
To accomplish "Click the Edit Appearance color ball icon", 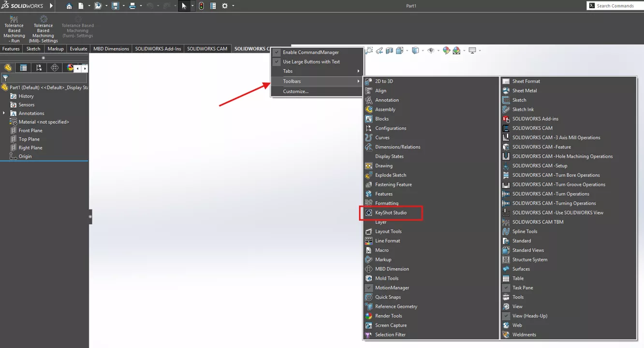I will (x=446, y=50).
